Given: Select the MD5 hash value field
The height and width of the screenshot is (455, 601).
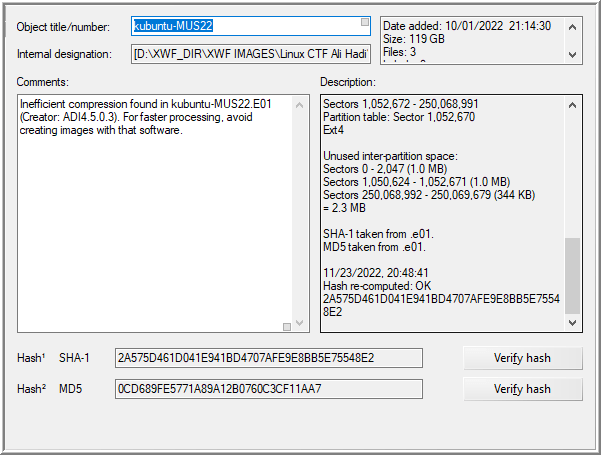Looking at the screenshot, I should (x=268, y=389).
